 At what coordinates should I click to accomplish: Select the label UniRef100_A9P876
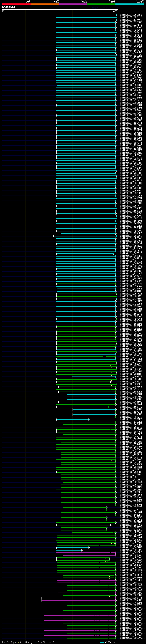(131, 35)
